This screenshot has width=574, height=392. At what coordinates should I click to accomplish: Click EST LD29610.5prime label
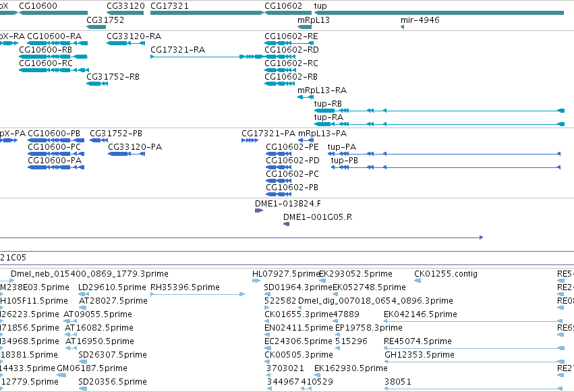click(x=112, y=287)
